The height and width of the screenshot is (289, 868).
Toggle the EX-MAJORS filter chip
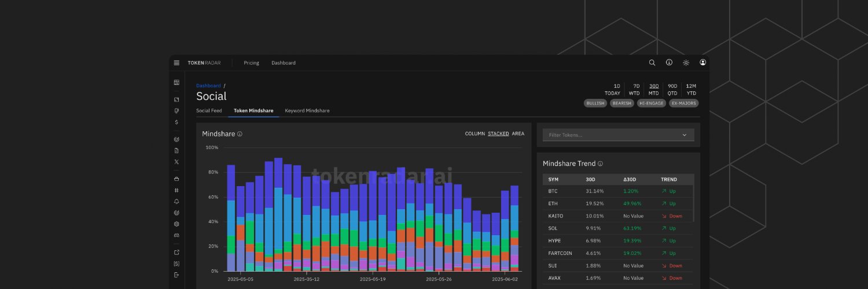(x=684, y=103)
